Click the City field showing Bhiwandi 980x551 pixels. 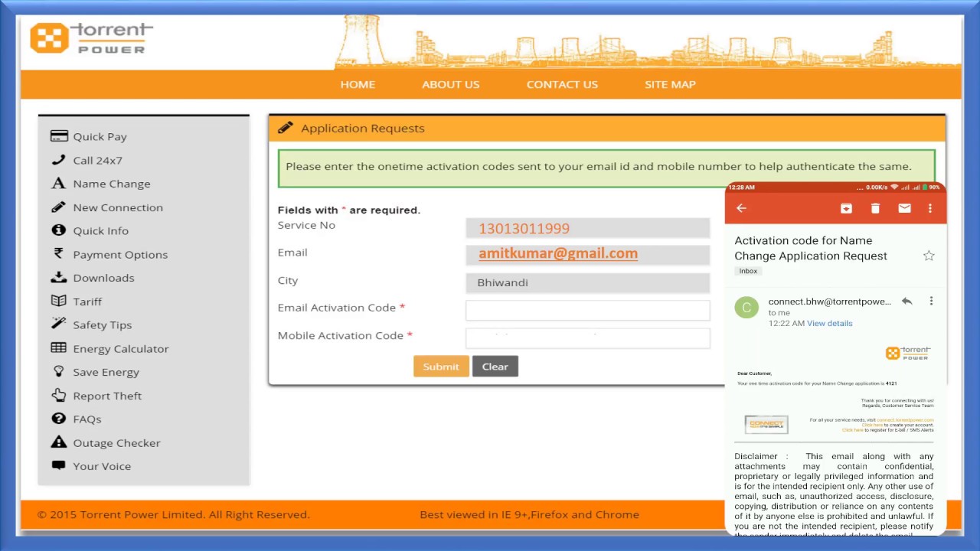pyautogui.click(x=588, y=282)
